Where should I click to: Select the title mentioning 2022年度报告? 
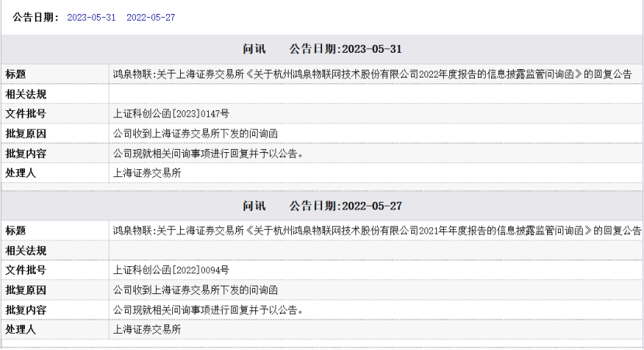[372, 75]
